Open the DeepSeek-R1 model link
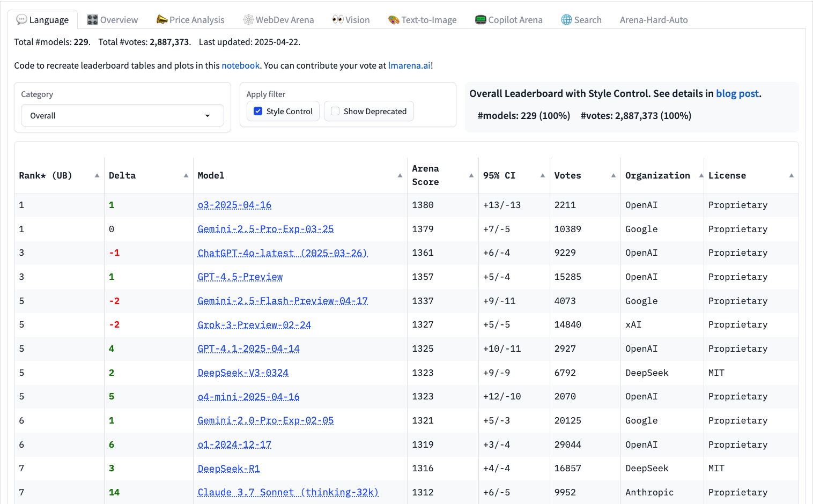 pos(228,469)
